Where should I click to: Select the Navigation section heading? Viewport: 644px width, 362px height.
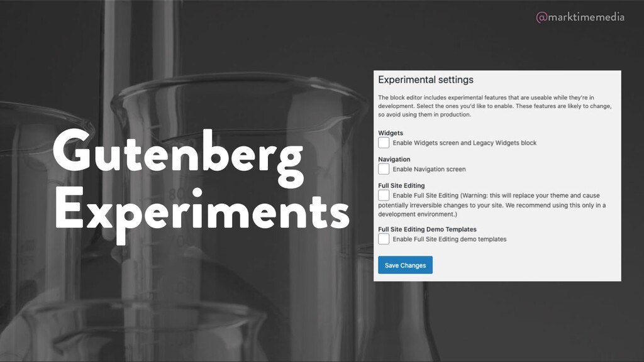point(394,160)
